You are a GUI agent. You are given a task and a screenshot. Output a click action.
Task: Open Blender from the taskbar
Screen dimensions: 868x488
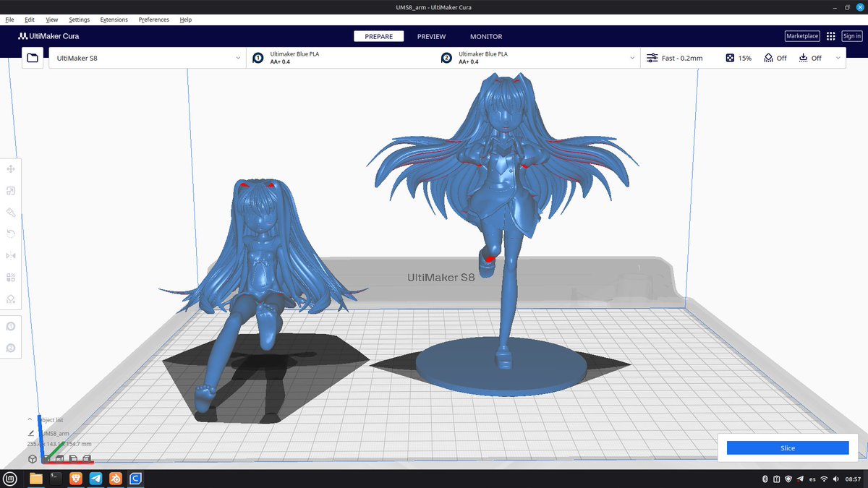[x=115, y=479]
